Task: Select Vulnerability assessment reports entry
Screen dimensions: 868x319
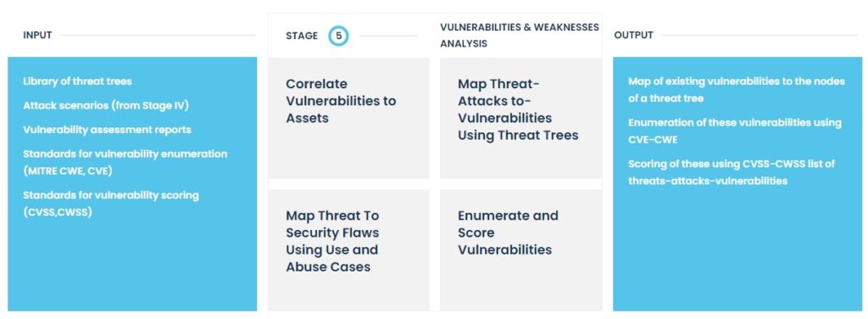Action: point(107,130)
